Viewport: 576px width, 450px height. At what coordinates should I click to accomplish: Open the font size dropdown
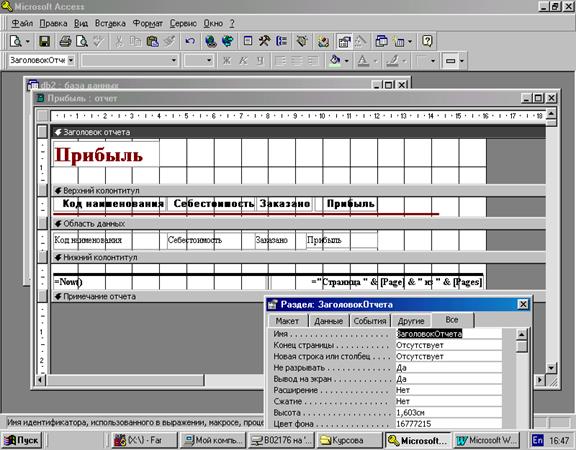(209, 60)
